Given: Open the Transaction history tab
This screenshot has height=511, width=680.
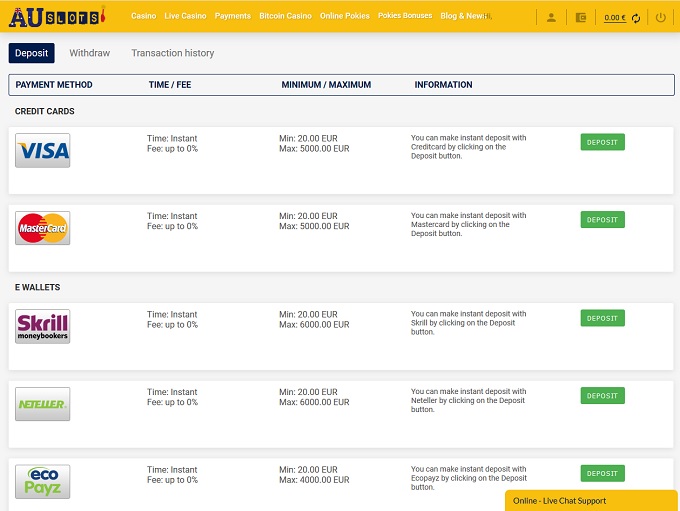Looking at the screenshot, I should tap(172, 53).
